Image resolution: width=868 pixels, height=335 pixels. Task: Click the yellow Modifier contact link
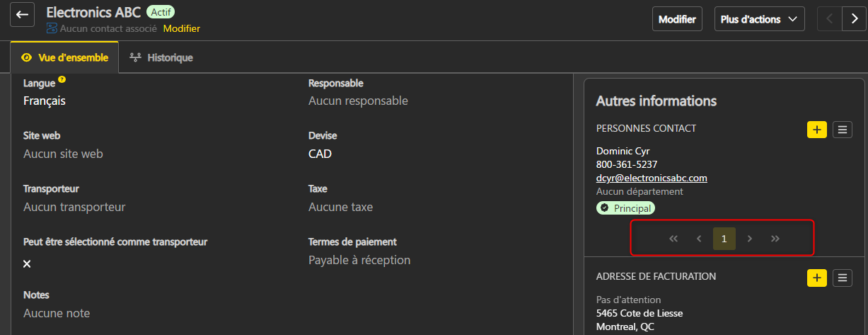182,28
